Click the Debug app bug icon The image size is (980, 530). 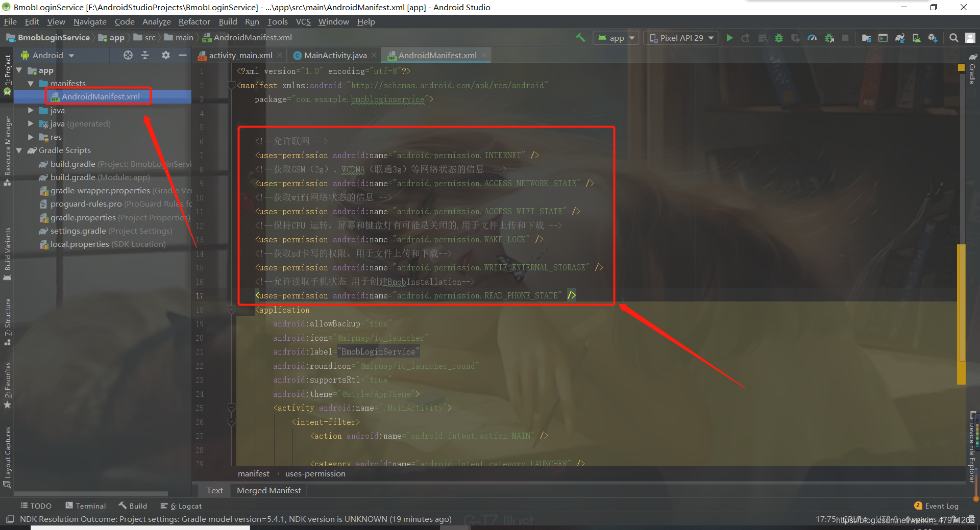click(x=779, y=38)
